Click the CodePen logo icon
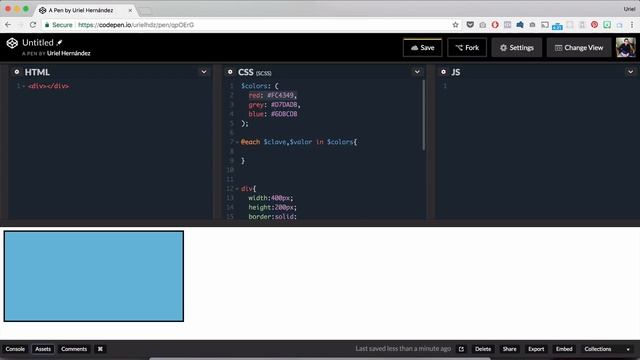The width and height of the screenshot is (640, 360). pyautogui.click(x=12, y=43)
